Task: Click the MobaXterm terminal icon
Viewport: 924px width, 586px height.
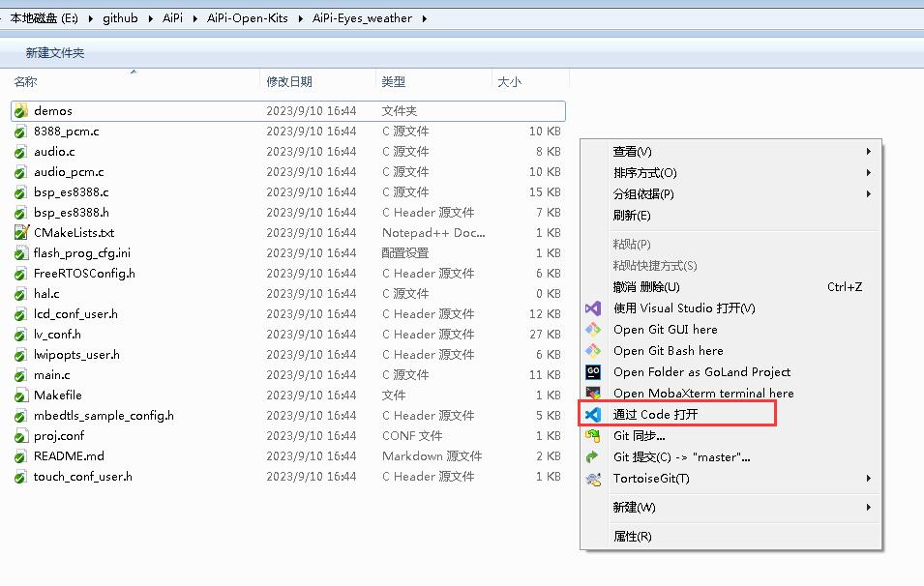Action: point(593,393)
